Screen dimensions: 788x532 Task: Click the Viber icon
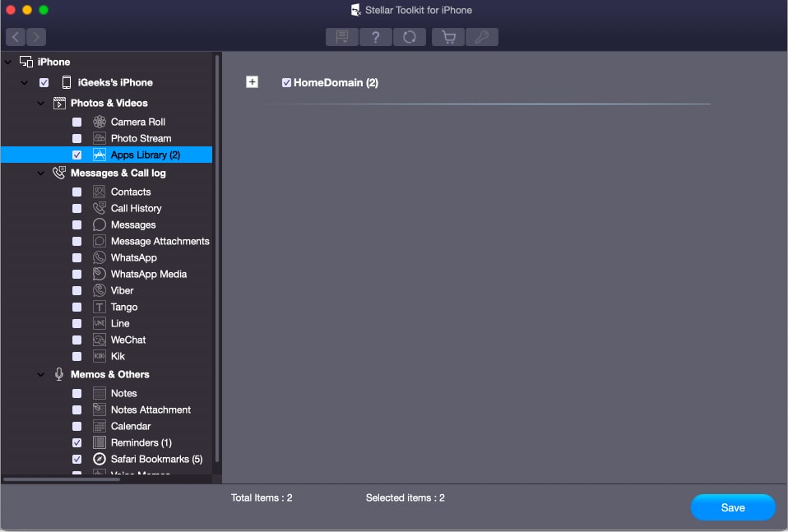click(x=100, y=290)
